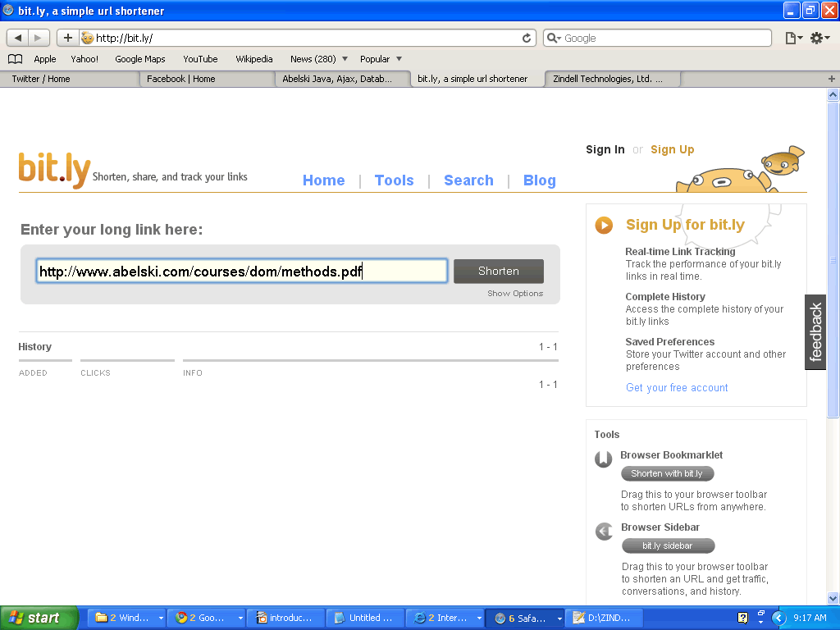Click the Shorten with bit.ly bookmarklet button
This screenshot has height=630, width=840.
tap(667, 473)
